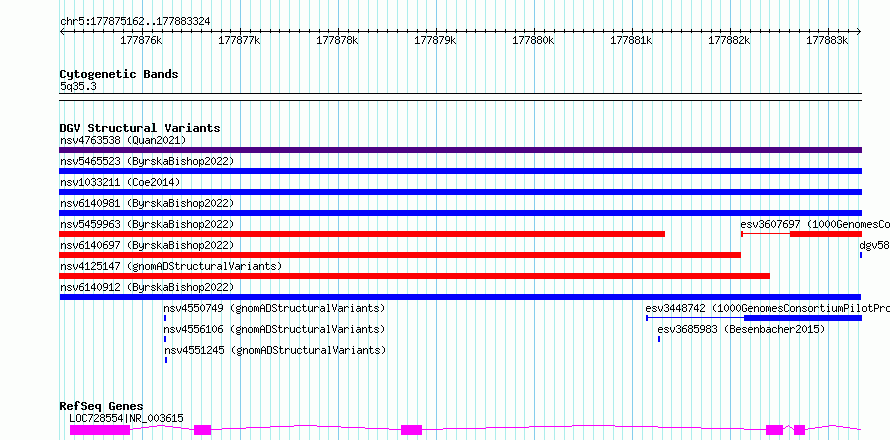Image resolution: width=890 pixels, height=440 pixels.
Task: Open the nsv4125147 gnomAD red bar
Action: tap(414, 276)
